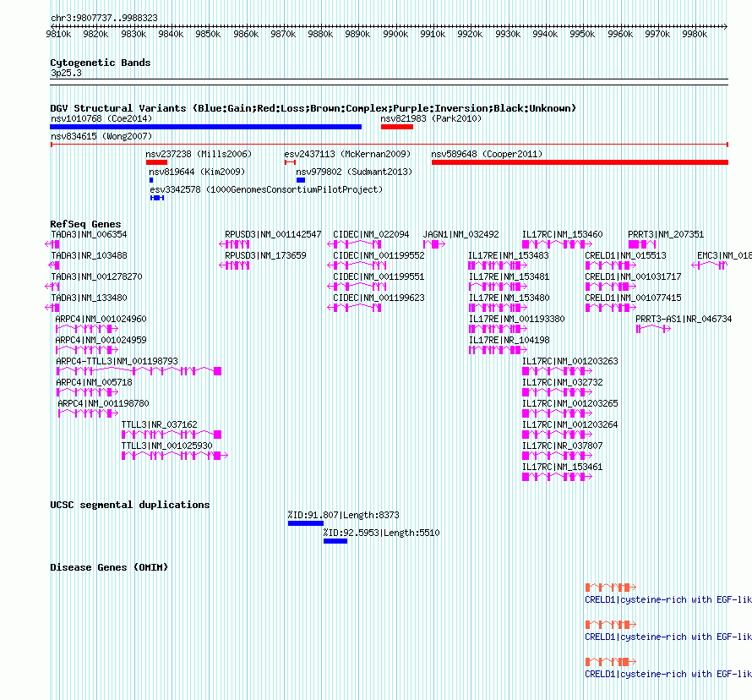Click transcript label CRELD1|NM_001031717
Screen dimensions: 752x700
pyautogui.click(x=633, y=276)
